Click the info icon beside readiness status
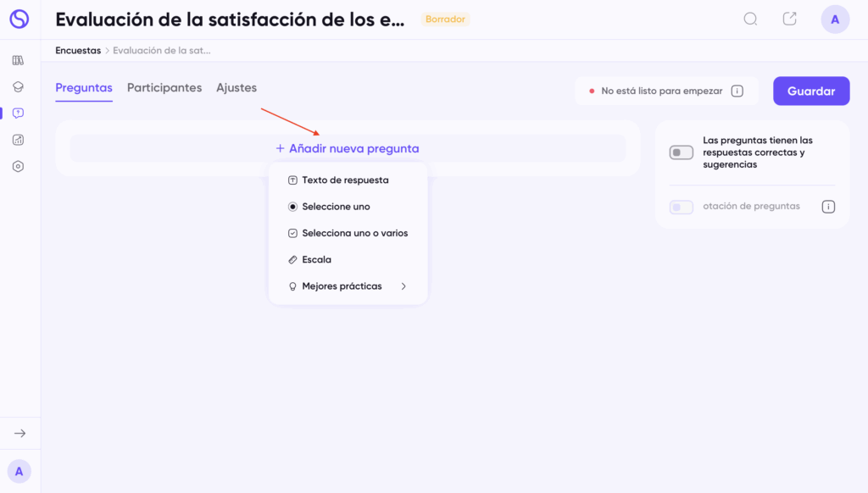Screen dimensions: 868x493 point(737,91)
